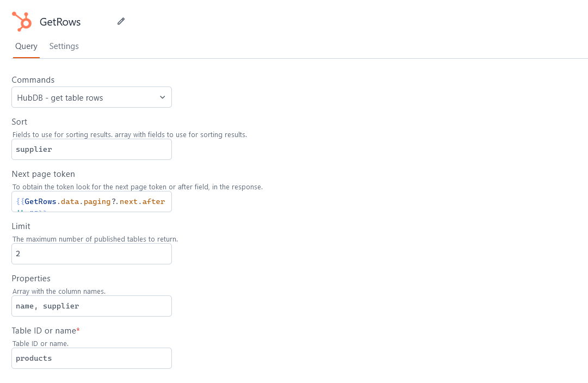Click the Commands section label
Screen dimensions: 588x383
click(33, 79)
